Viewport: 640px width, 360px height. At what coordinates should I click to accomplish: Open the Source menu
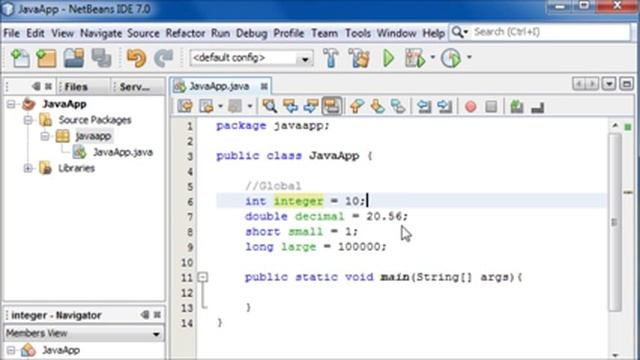point(143,33)
